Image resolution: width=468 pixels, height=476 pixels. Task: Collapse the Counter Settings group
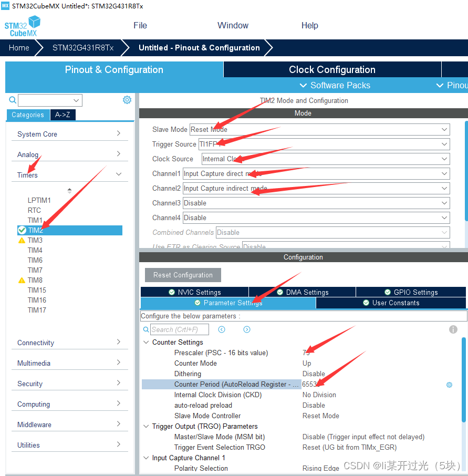(146, 342)
